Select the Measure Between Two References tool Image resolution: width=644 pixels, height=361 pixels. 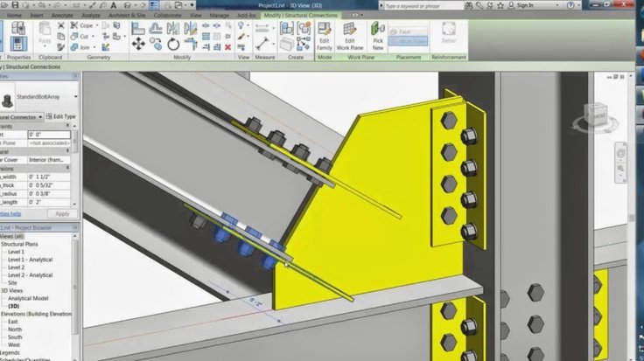(x=262, y=44)
